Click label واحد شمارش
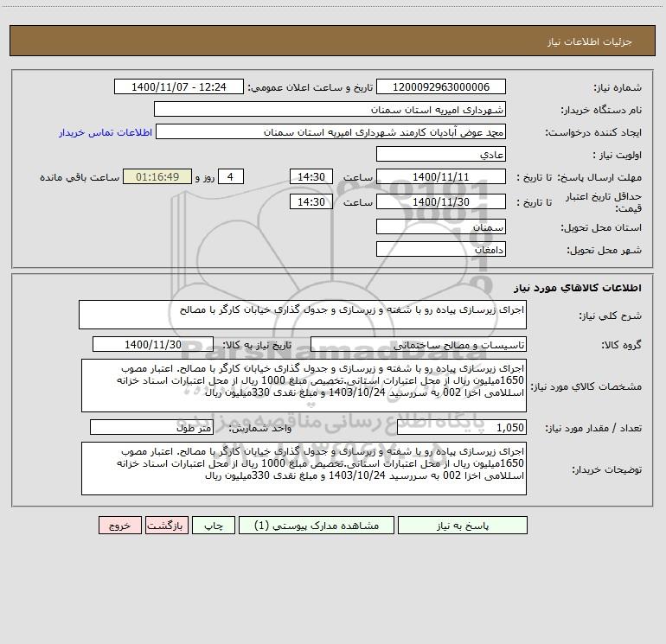Image resolution: width=666 pixels, height=644 pixels. point(260,429)
